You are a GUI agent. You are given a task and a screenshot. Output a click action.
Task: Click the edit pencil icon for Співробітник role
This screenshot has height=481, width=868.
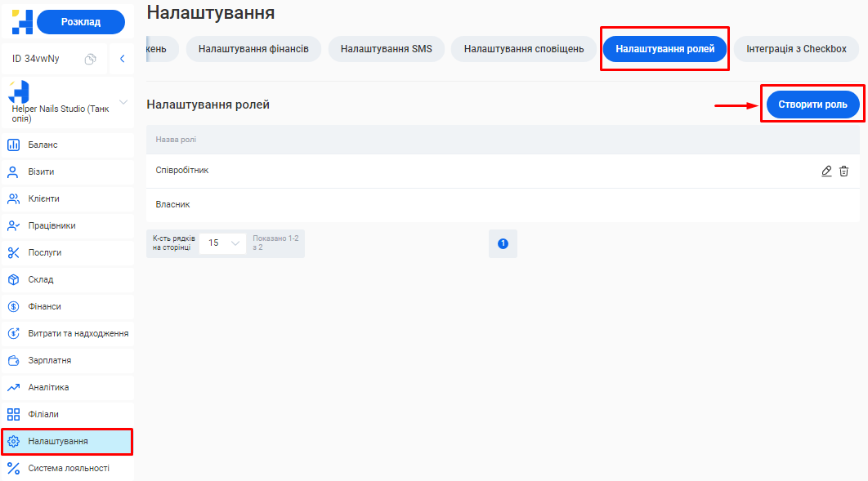click(x=826, y=171)
